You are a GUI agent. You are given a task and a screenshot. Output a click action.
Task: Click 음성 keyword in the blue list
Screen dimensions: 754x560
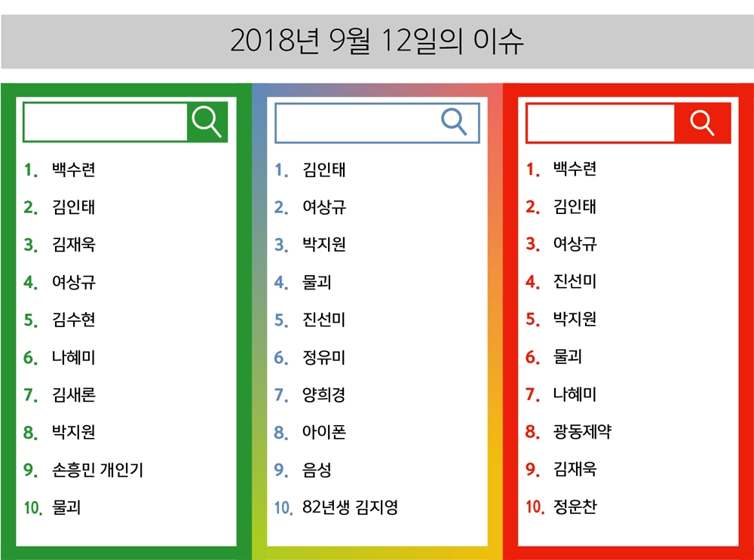[x=317, y=469]
